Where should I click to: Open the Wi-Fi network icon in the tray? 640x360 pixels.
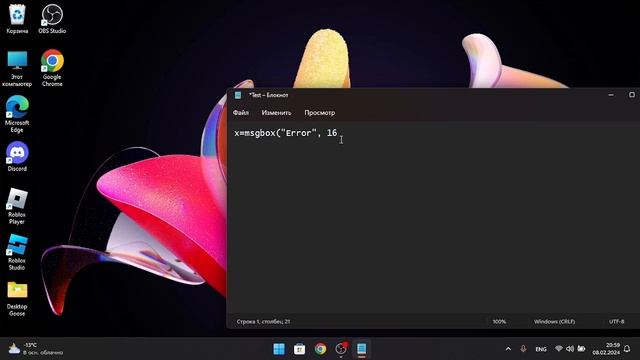point(559,349)
